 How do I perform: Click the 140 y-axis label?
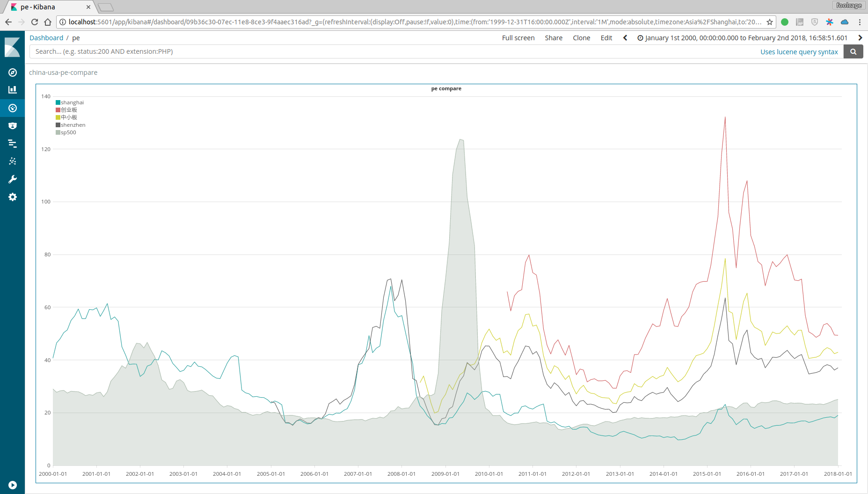click(46, 96)
